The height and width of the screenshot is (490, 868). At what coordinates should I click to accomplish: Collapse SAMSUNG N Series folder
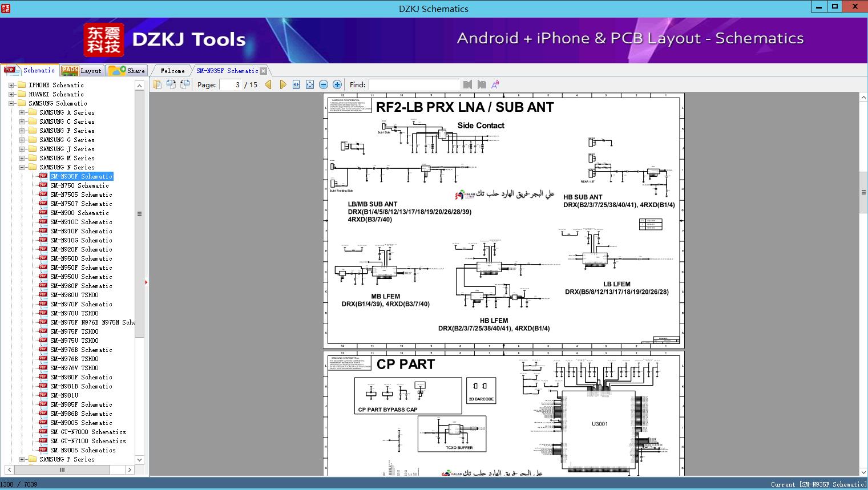(x=22, y=167)
